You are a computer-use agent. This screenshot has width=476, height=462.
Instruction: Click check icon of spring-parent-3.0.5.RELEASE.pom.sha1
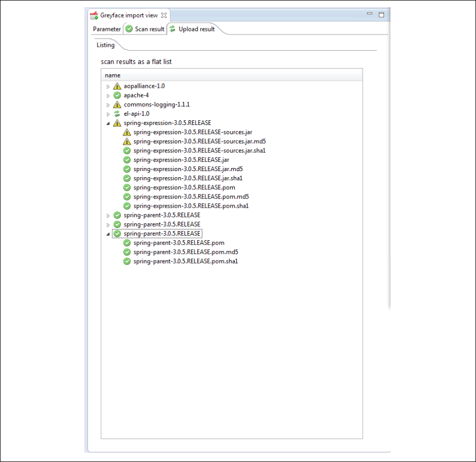[x=127, y=261]
